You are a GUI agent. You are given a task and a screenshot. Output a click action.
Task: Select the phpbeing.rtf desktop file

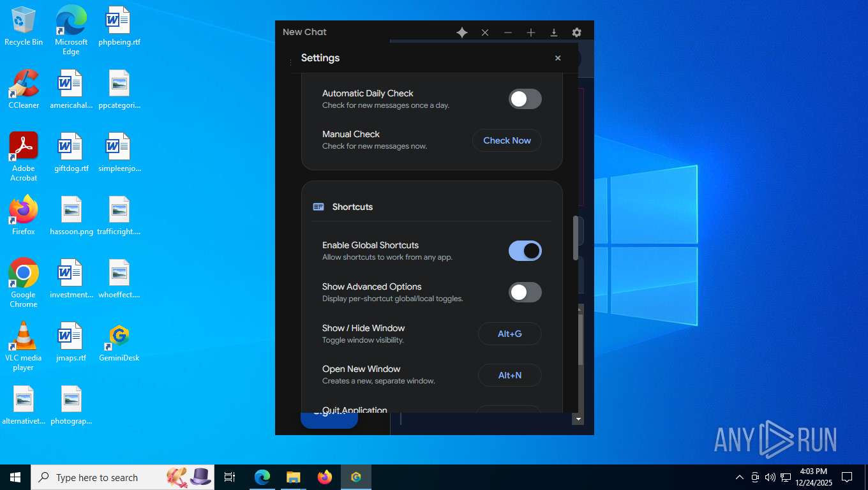tap(119, 27)
